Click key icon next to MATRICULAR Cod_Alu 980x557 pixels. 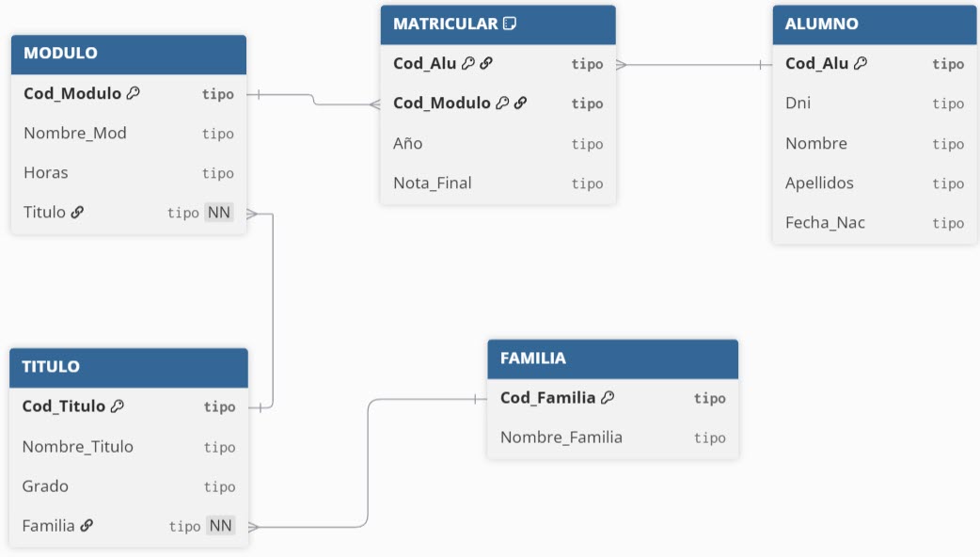[x=468, y=64]
